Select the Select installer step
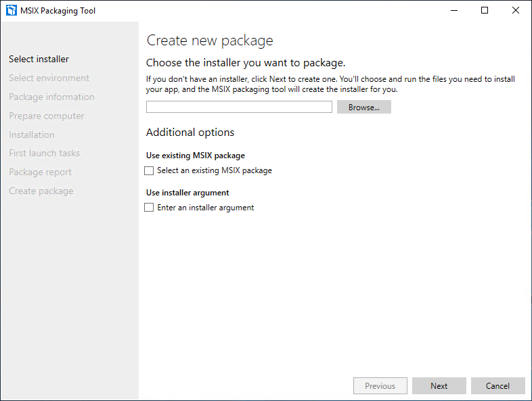Screen dimensions: 532x401 39,59
